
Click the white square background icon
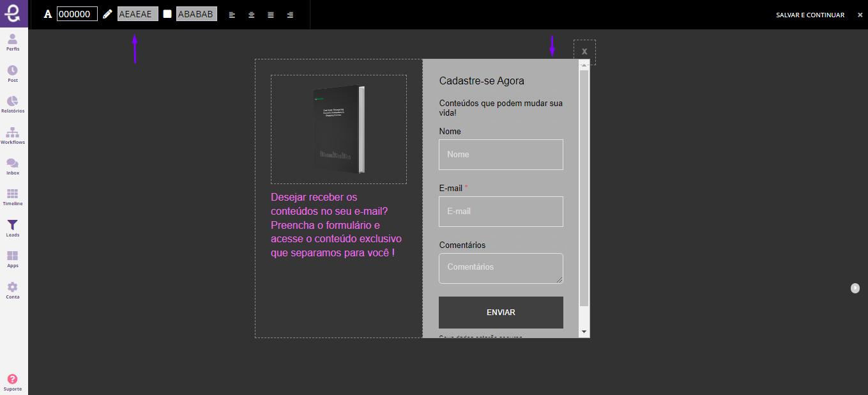point(167,14)
